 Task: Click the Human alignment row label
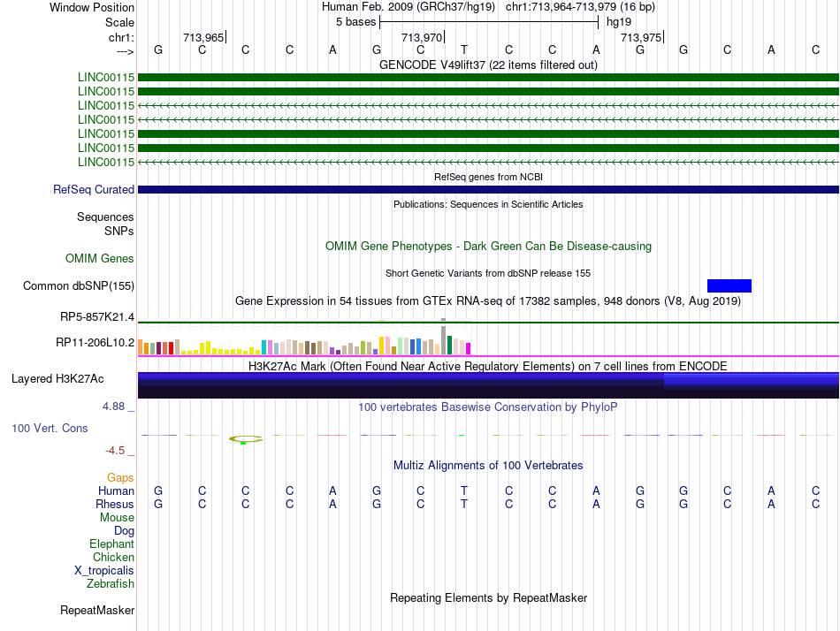pyautogui.click(x=116, y=490)
